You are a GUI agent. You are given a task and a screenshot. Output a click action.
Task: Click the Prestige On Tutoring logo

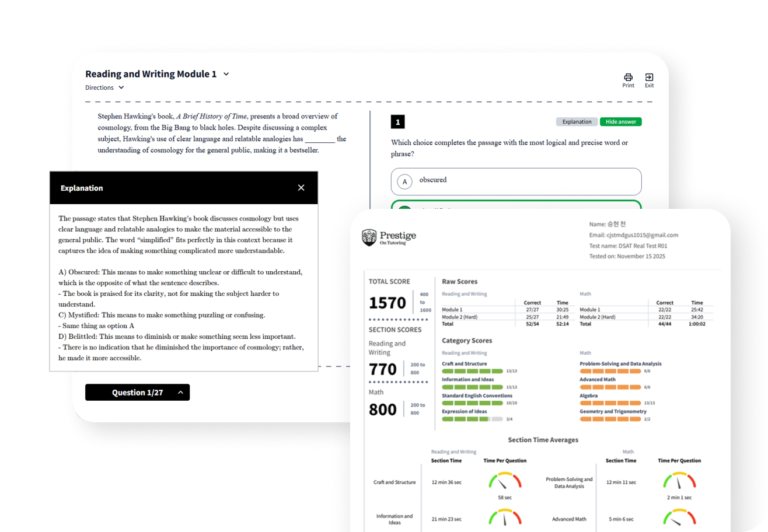[389, 237]
